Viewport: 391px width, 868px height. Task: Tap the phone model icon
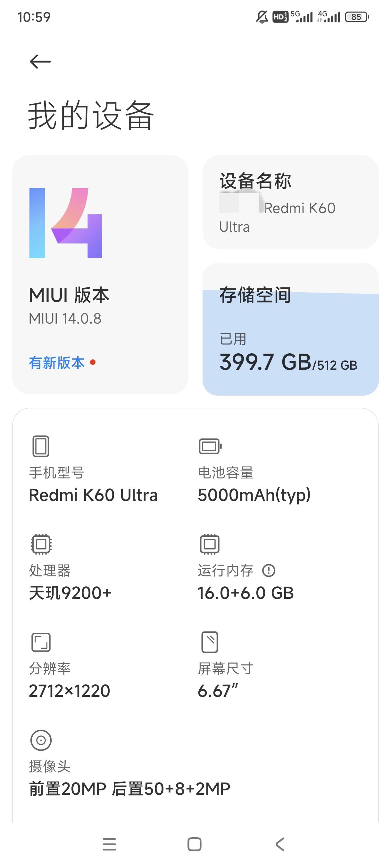click(41, 446)
